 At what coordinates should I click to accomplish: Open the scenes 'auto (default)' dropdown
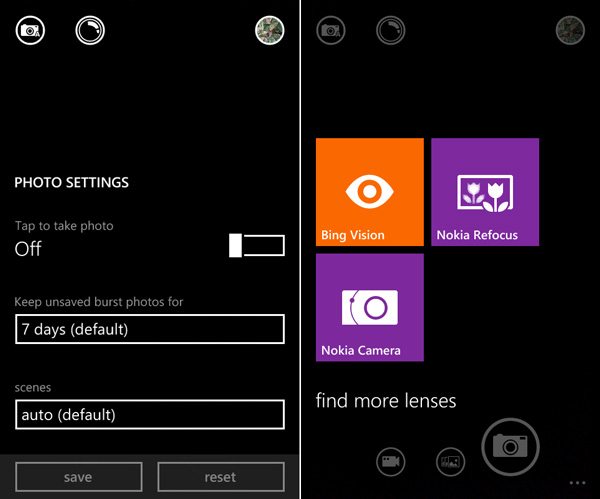pos(150,414)
